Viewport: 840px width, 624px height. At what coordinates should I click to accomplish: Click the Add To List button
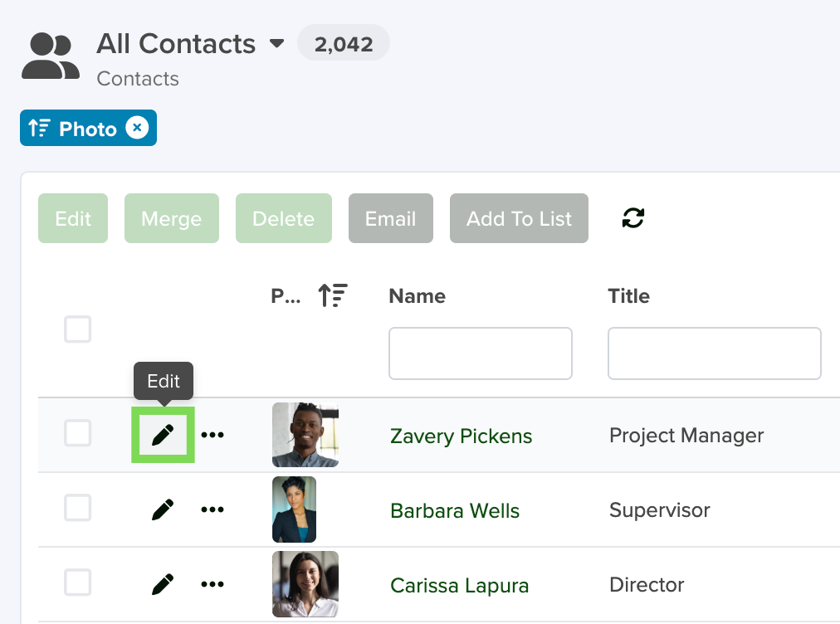point(519,218)
